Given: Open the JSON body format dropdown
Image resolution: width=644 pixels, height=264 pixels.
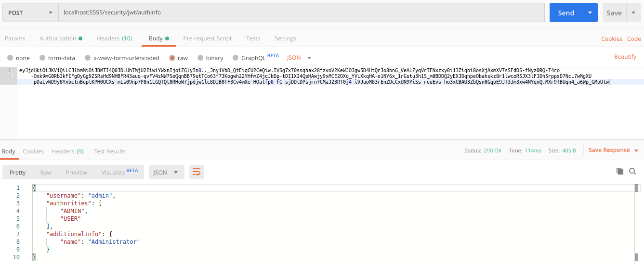Looking at the screenshot, I should point(299,58).
